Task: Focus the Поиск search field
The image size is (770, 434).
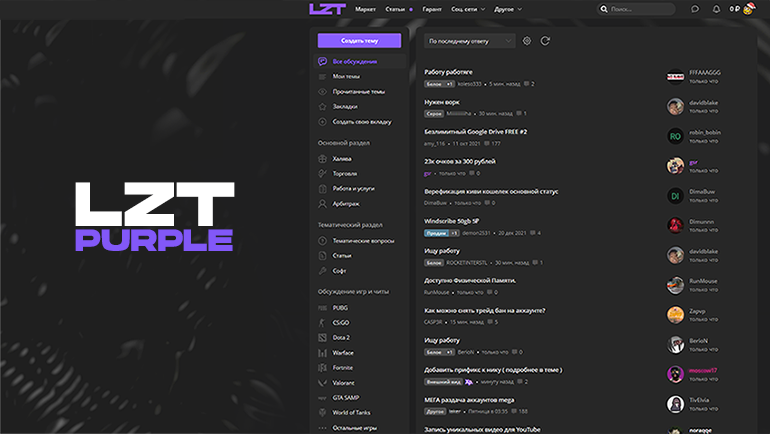Action: pos(636,9)
